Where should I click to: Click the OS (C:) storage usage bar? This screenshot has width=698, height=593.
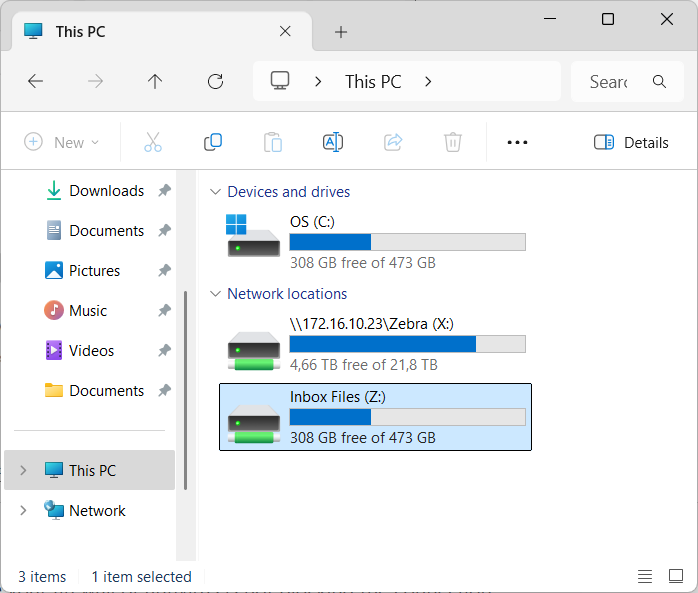[407, 242]
